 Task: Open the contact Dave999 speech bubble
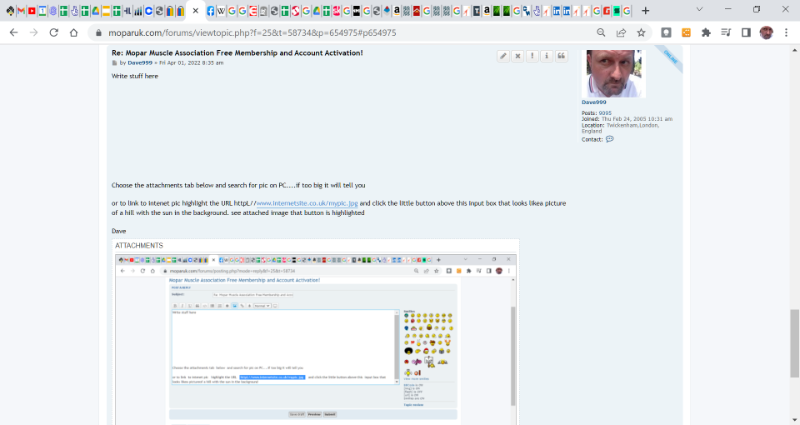(610, 139)
